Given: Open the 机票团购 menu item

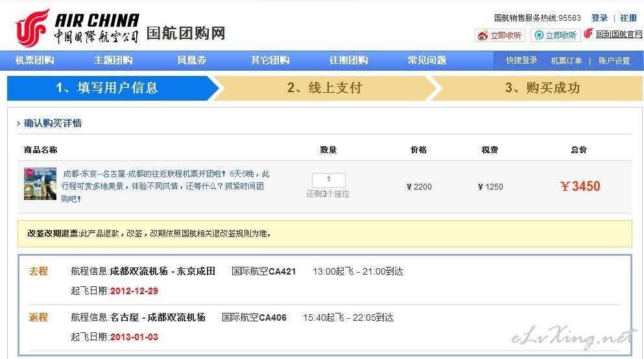Looking at the screenshot, I should coord(35,60).
